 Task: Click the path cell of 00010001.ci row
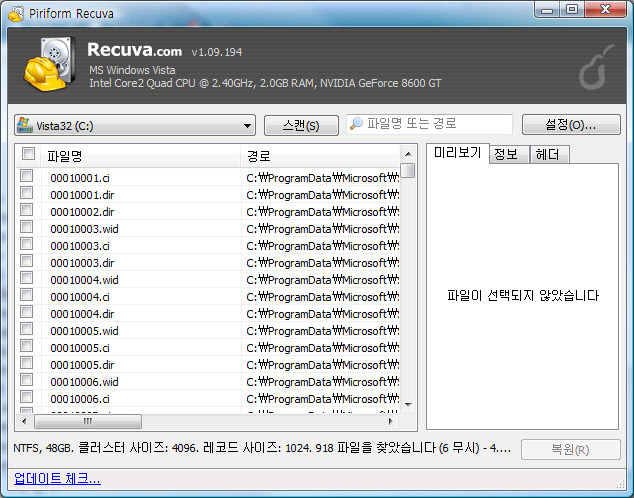click(322, 178)
